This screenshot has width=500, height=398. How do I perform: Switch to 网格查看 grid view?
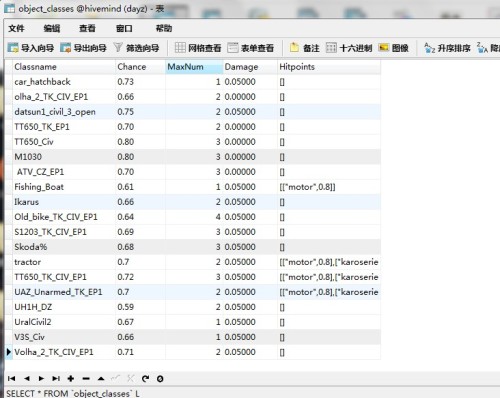[x=198, y=48]
